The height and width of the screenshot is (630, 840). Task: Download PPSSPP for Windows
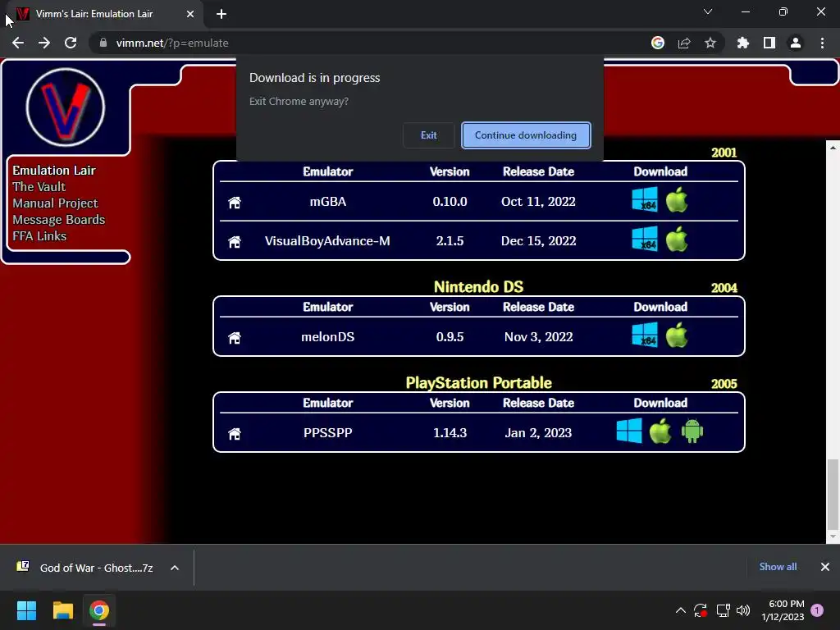point(629,431)
